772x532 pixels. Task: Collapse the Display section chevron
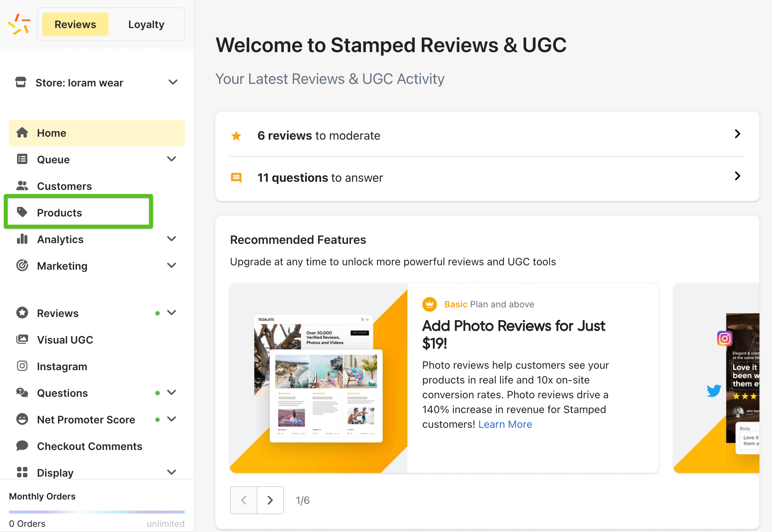pyautogui.click(x=172, y=472)
